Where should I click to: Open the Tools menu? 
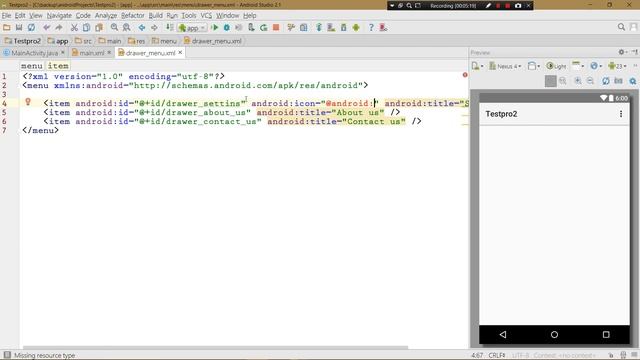click(189, 16)
